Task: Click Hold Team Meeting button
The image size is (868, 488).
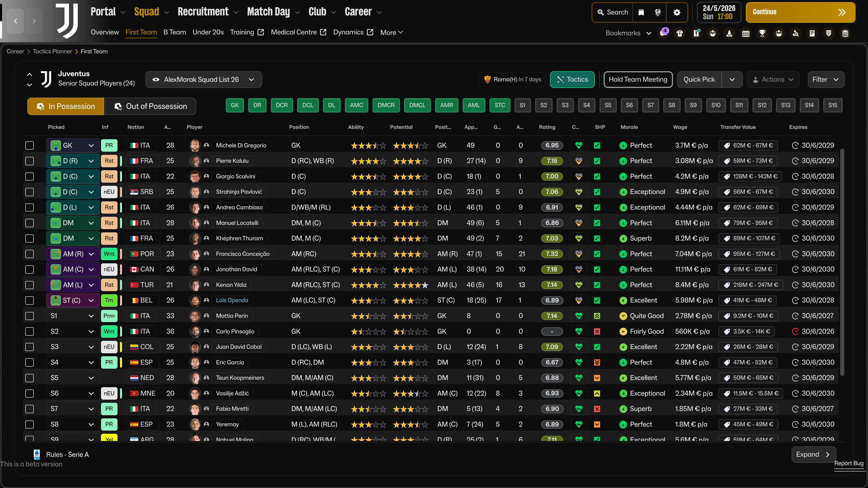Action: tap(637, 80)
